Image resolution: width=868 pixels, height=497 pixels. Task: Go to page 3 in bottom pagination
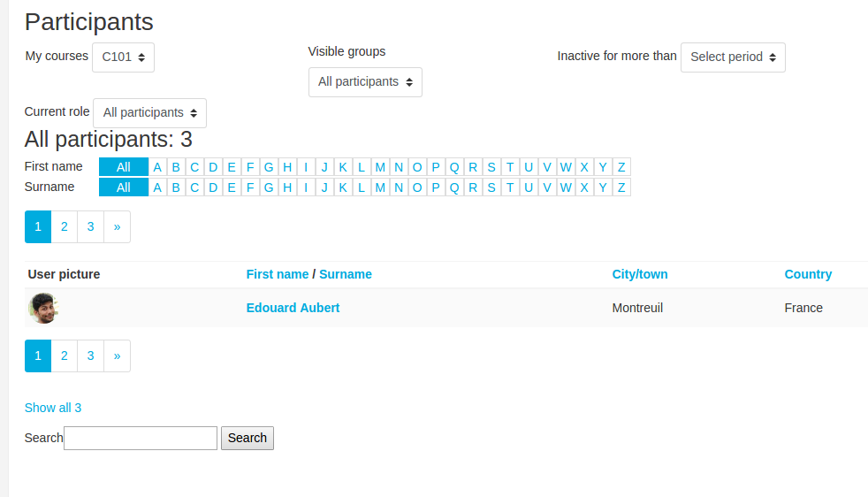point(91,356)
